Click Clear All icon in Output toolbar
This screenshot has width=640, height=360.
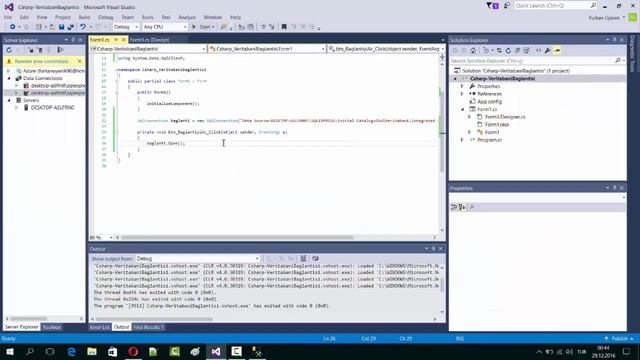[303, 258]
